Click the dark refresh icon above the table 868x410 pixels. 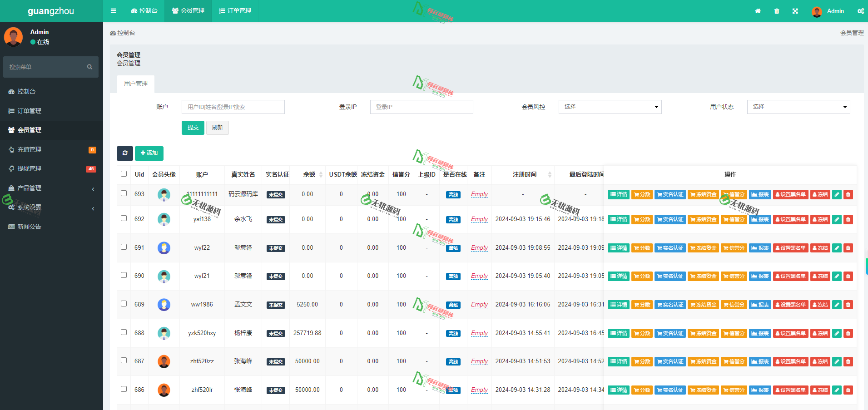tap(125, 153)
